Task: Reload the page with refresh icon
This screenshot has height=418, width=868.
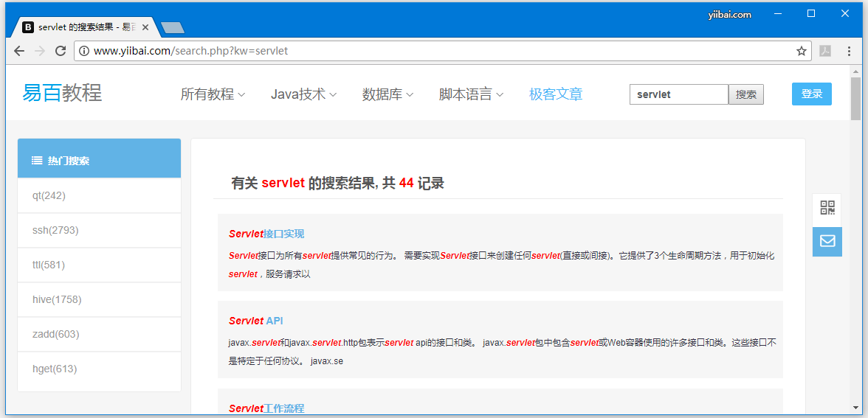Action: pyautogui.click(x=61, y=51)
